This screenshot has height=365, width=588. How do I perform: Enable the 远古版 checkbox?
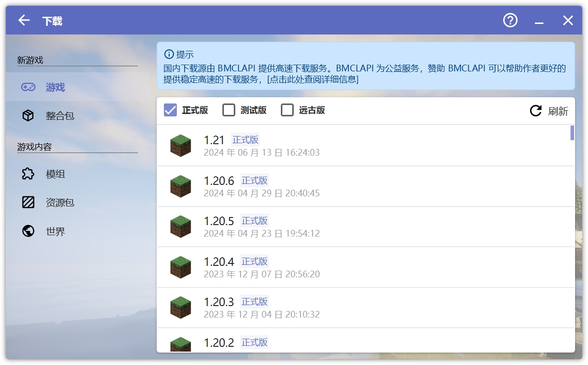pos(287,110)
